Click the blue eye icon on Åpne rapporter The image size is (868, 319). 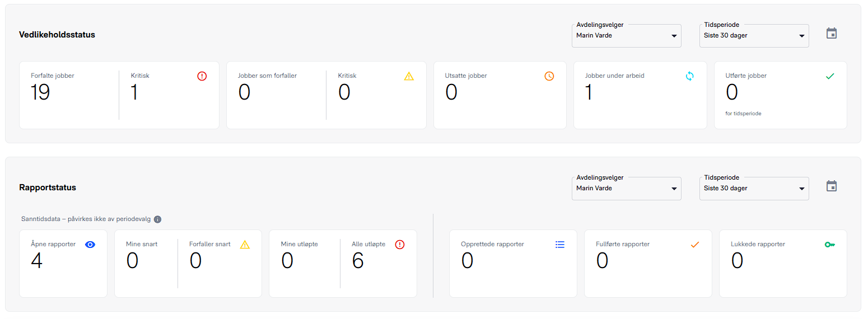pyautogui.click(x=90, y=245)
